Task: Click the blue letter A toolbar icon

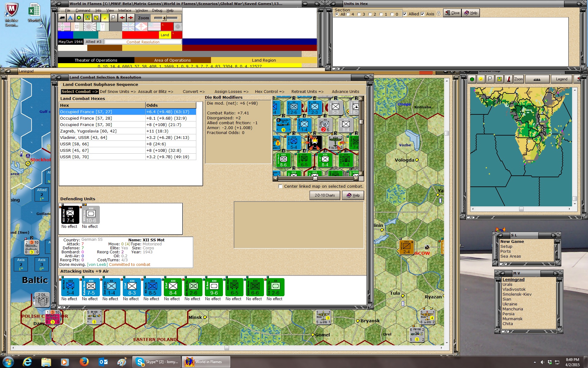Action: pos(70,18)
